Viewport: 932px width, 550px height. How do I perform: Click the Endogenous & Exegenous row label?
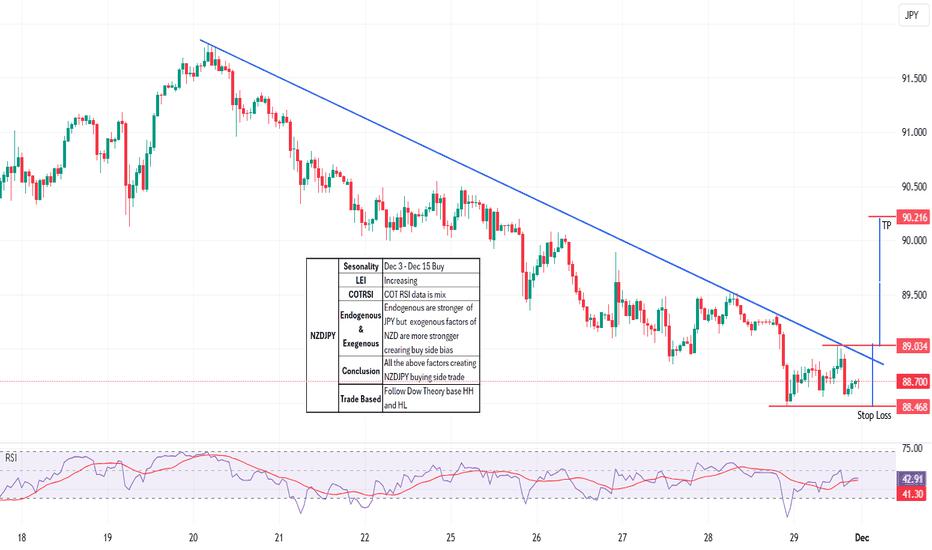(361, 329)
